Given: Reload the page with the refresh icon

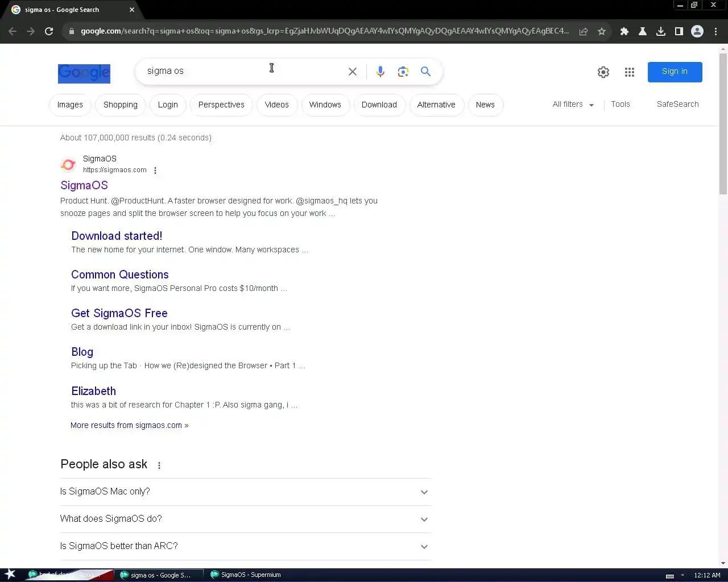Looking at the screenshot, I should pyautogui.click(x=49, y=31).
